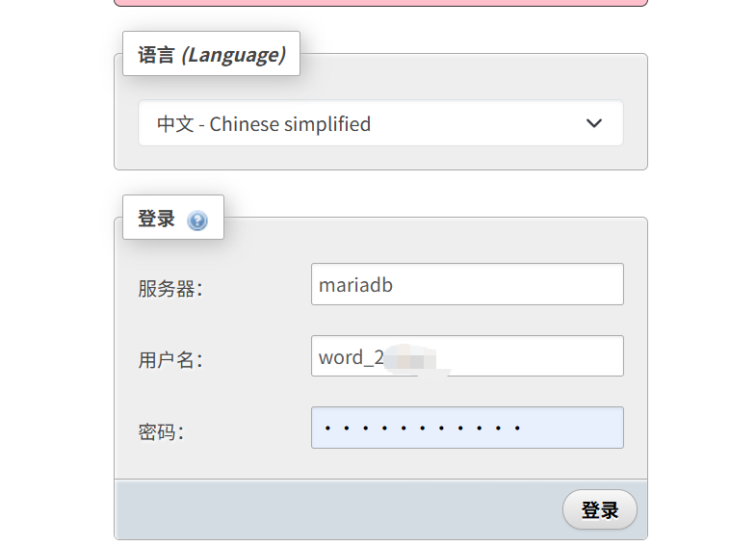Click the chevron arrow of language selector
Viewport: 756px width, 546px height.
tap(594, 123)
